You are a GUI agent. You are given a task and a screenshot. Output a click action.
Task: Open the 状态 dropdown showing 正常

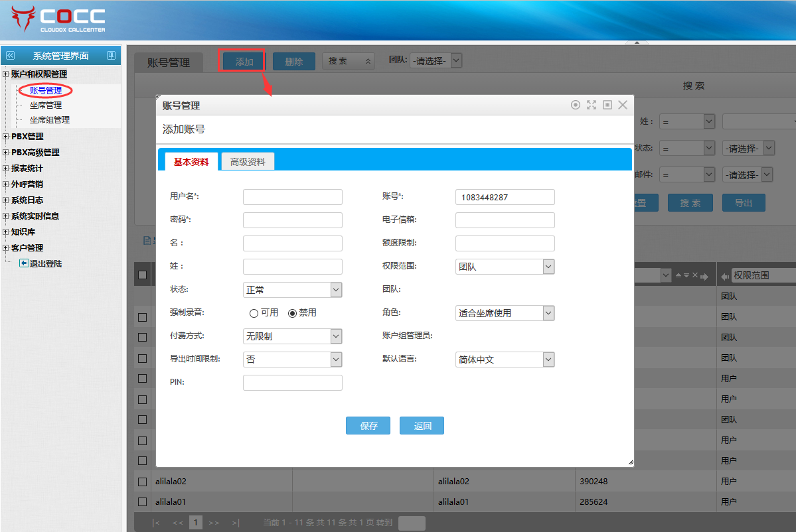(292, 290)
